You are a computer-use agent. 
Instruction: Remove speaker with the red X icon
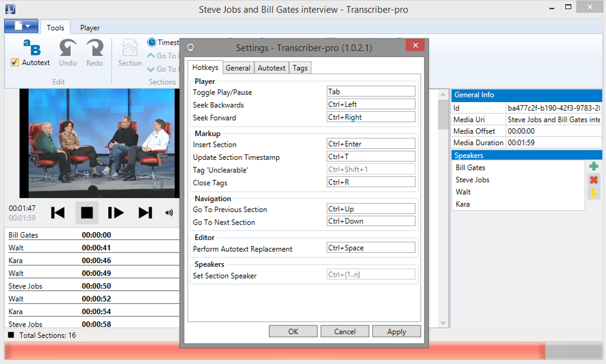tap(594, 180)
